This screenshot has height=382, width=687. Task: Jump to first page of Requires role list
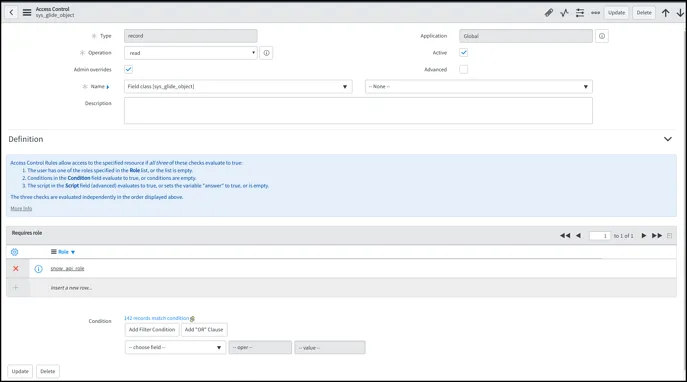[565, 236]
